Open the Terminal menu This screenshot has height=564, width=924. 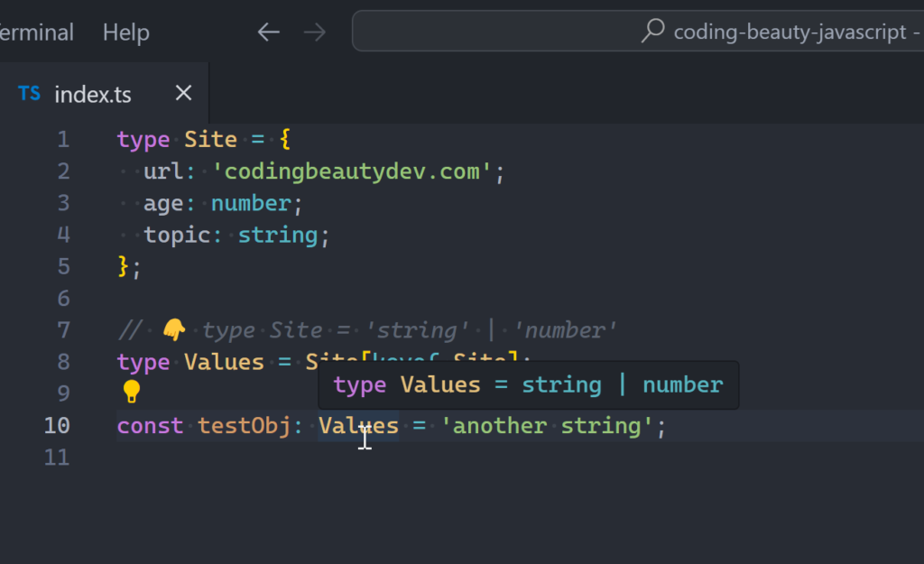point(36,32)
